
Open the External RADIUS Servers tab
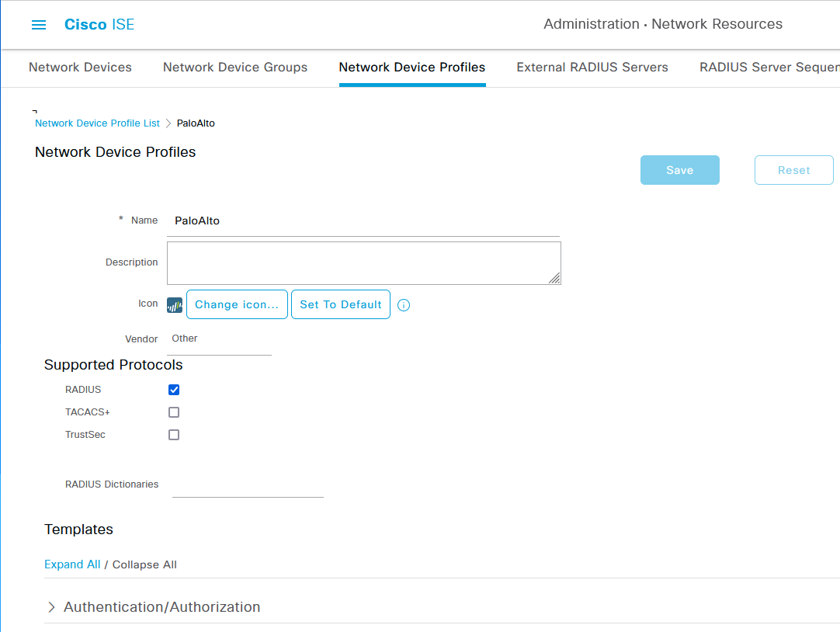(x=592, y=68)
